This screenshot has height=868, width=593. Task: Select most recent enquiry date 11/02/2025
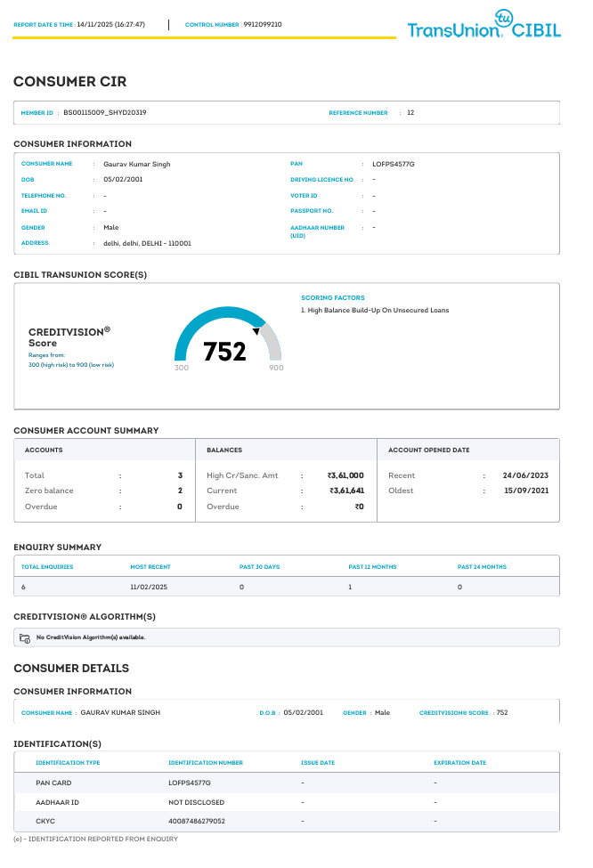click(x=149, y=587)
